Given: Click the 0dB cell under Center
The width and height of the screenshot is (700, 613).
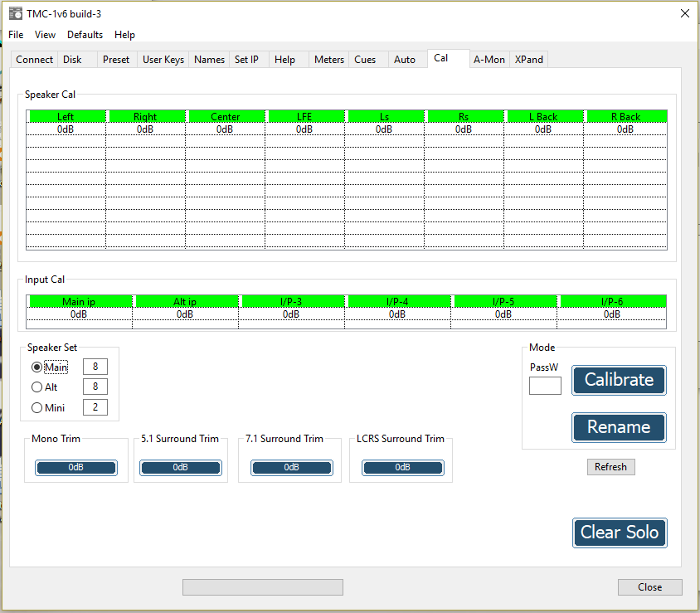Looking at the screenshot, I should coord(225,129).
